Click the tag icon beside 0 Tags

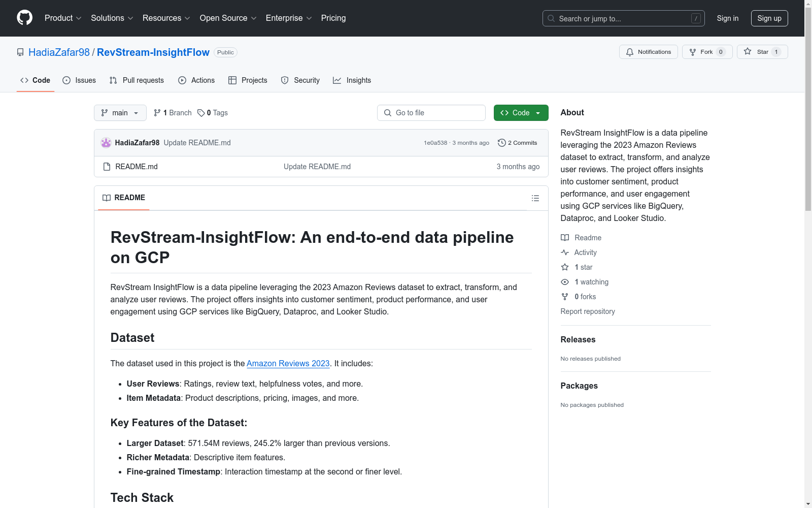pyautogui.click(x=201, y=113)
